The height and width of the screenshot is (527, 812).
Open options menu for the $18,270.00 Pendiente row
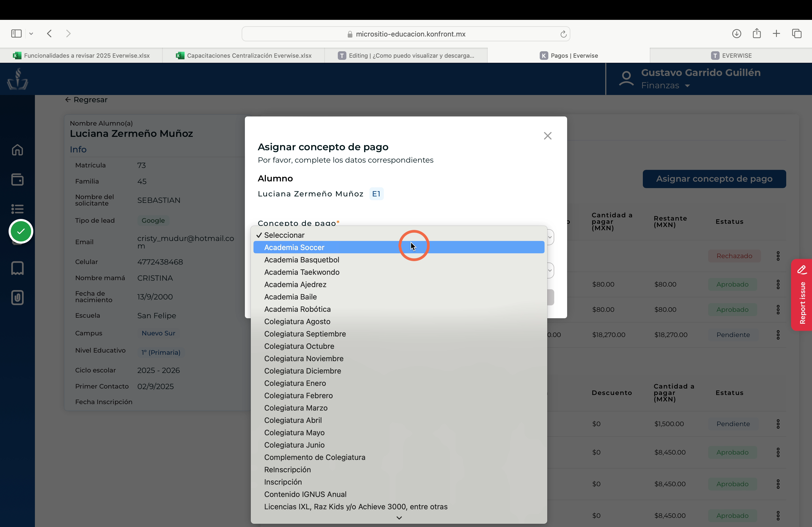(x=778, y=335)
